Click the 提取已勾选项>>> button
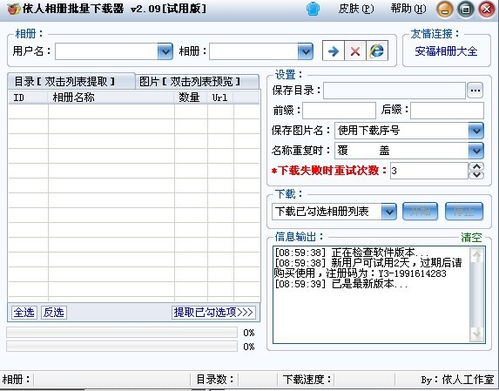 (214, 312)
